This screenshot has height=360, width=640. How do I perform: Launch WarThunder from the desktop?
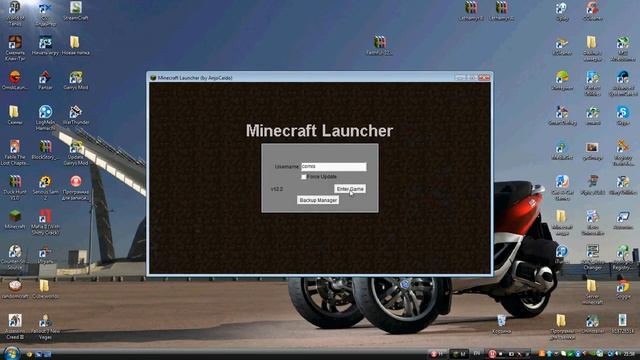[x=76, y=115]
